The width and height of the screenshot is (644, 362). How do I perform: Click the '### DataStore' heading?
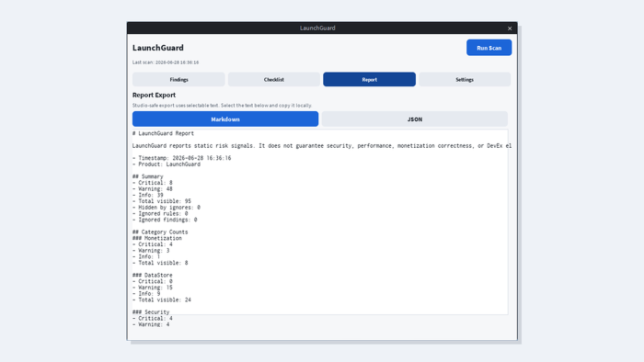[x=153, y=275]
